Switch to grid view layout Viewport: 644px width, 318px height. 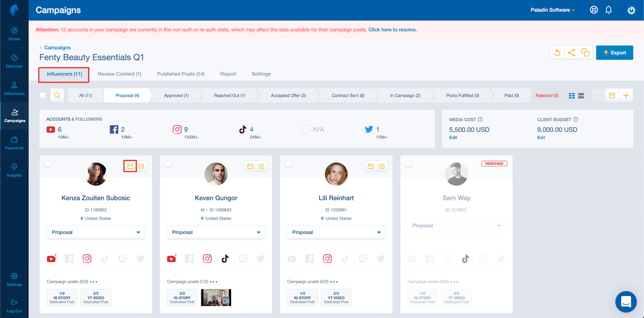tap(572, 96)
